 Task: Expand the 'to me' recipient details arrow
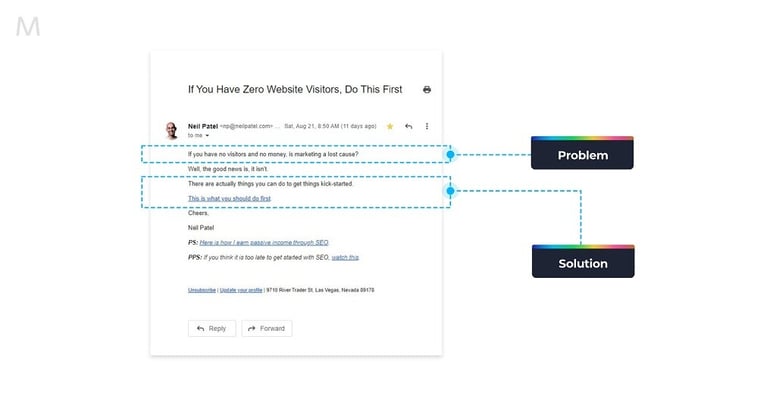207,135
